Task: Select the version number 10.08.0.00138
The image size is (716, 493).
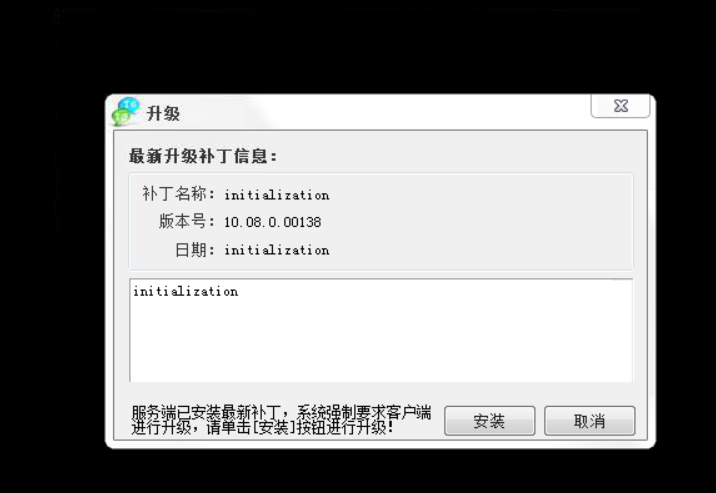Action: (273, 222)
